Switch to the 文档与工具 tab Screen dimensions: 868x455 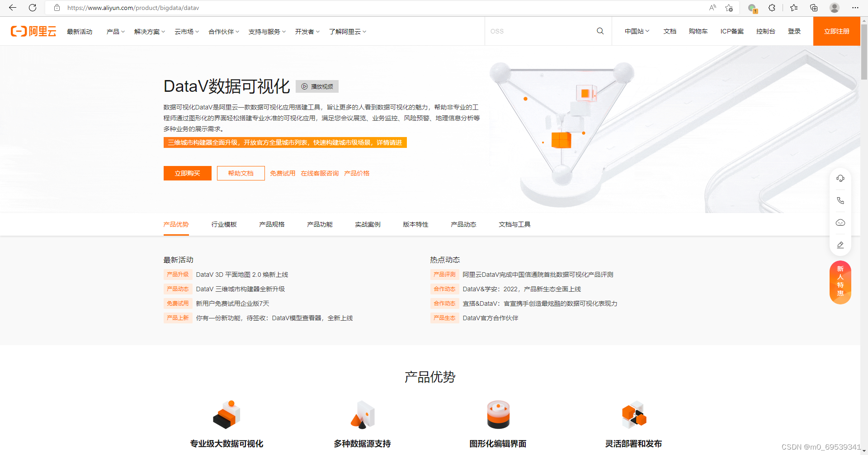tap(514, 224)
